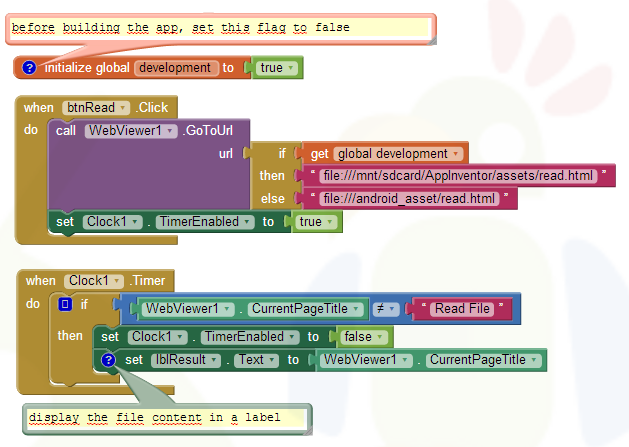Click the development variable name field
The width and height of the screenshot is (629, 447).
point(174,68)
